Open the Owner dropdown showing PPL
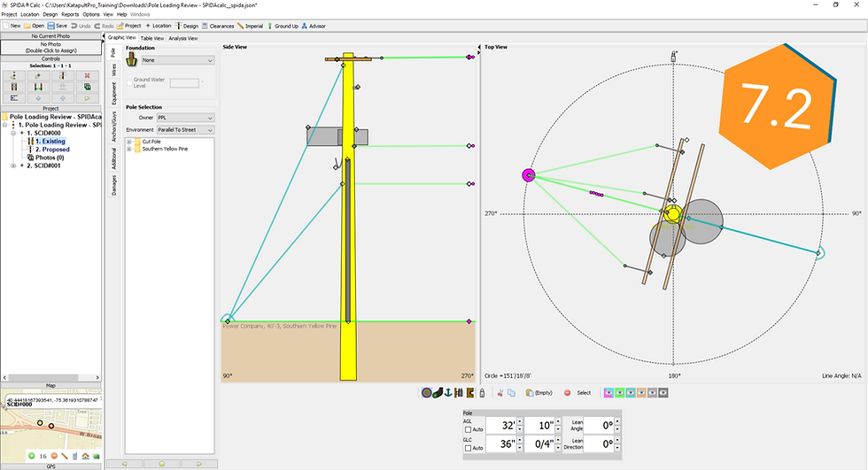 pos(185,118)
